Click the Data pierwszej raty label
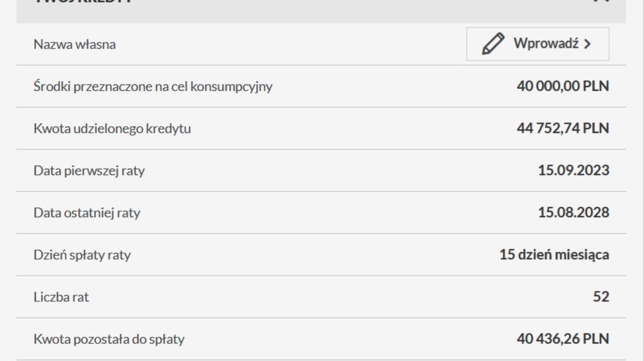 point(89,171)
